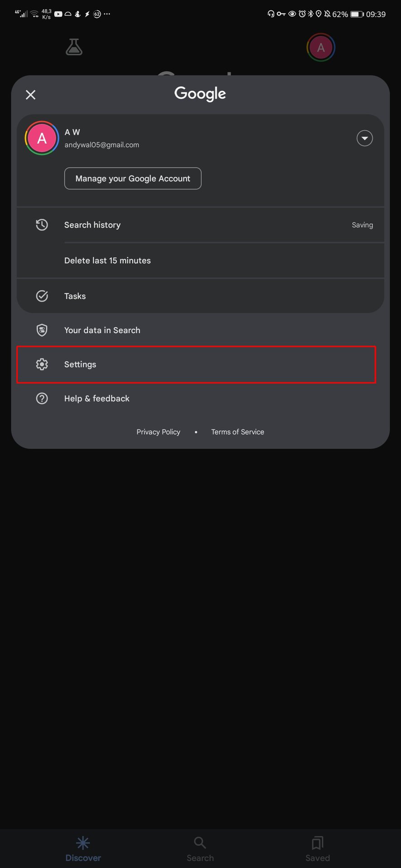This screenshot has width=401, height=868.
Task: Select Delete last 15 minutes
Action: pyautogui.click(x=107, y=260)
